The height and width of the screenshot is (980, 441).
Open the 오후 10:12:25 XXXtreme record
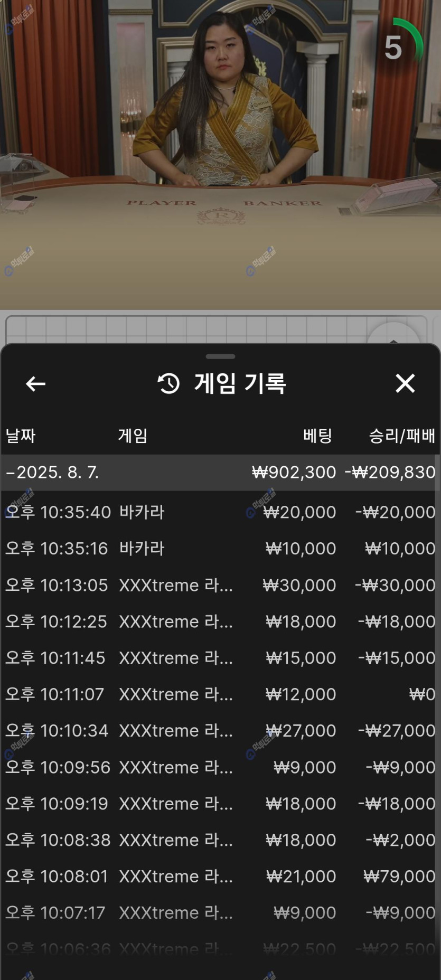(x=220, y=621)
